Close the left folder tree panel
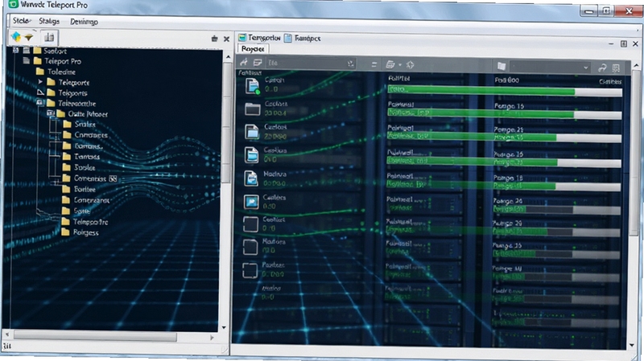This screenshot has height=361, width=644. [x=226, y=39]
